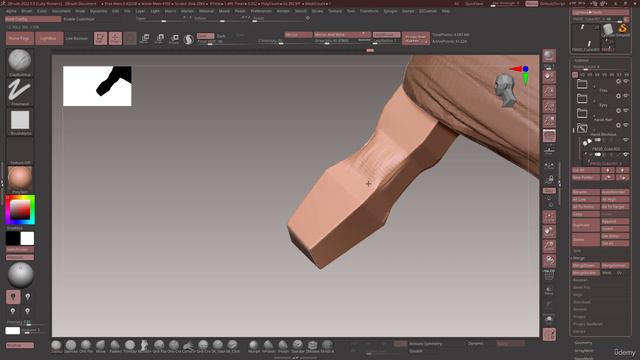Screen dimensions: 640x360
Task: Open the gear settings for the Eyes folder
Action: tap(618, 96)
